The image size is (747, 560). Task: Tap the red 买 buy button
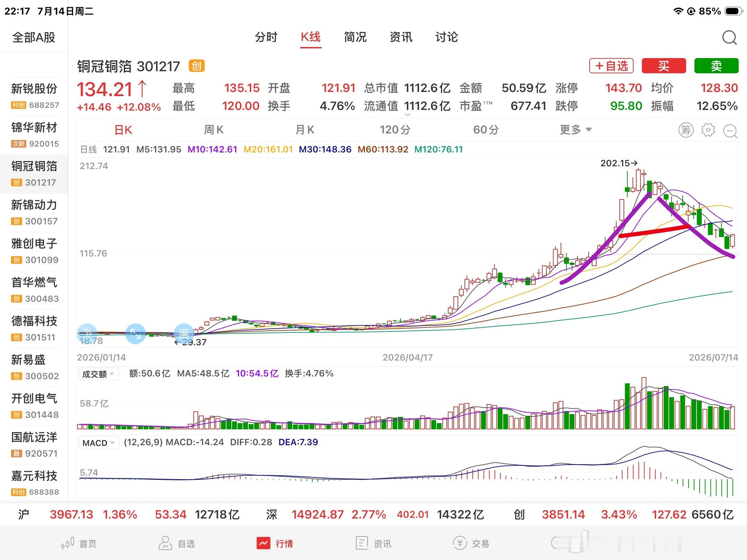click(664, 66)
